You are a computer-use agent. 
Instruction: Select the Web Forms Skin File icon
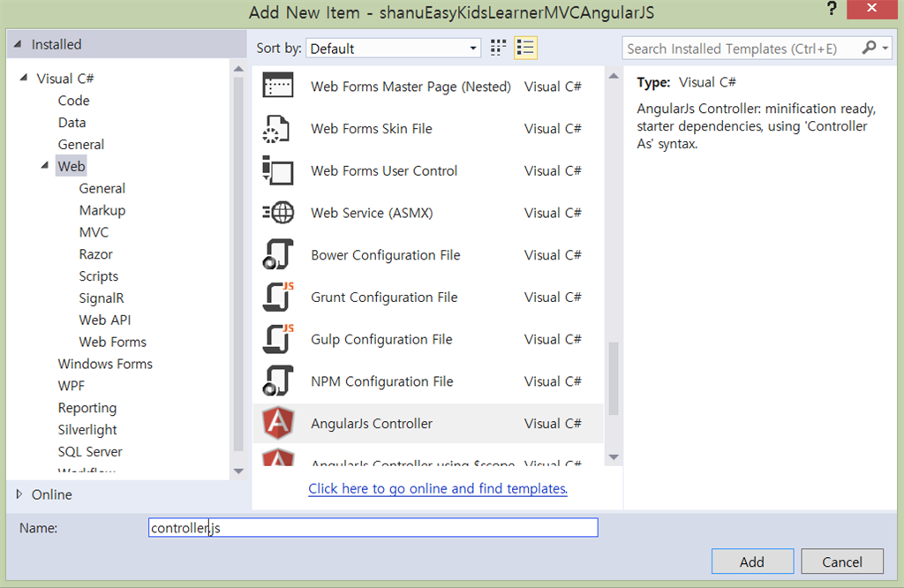278,129
